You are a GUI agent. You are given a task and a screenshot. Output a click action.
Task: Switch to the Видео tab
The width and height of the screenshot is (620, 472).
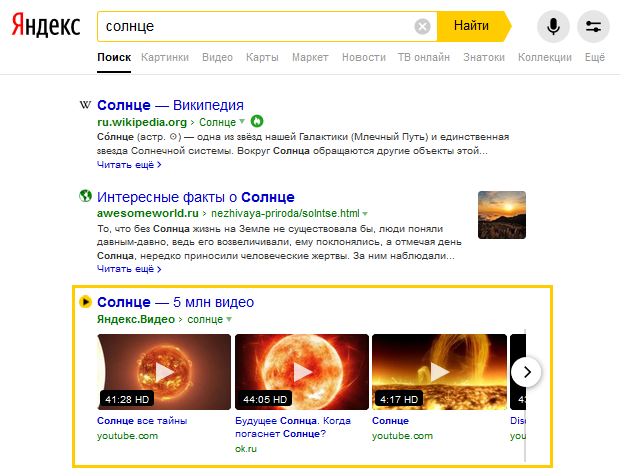tap(217, 57)
